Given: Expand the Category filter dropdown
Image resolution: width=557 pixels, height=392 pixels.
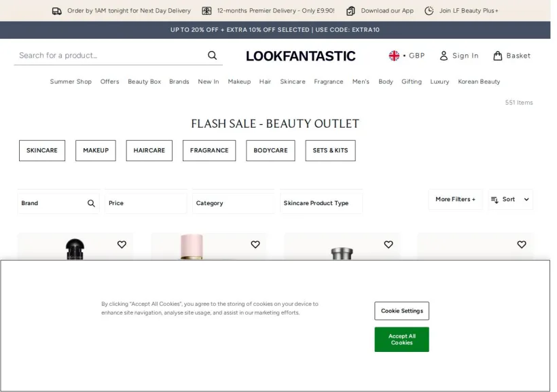Looking at the screenshot, I should (234, 203).
